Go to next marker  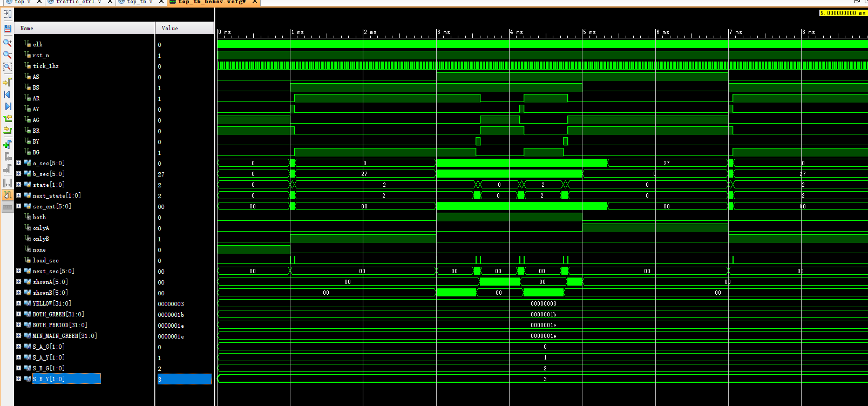pos(8,168)
